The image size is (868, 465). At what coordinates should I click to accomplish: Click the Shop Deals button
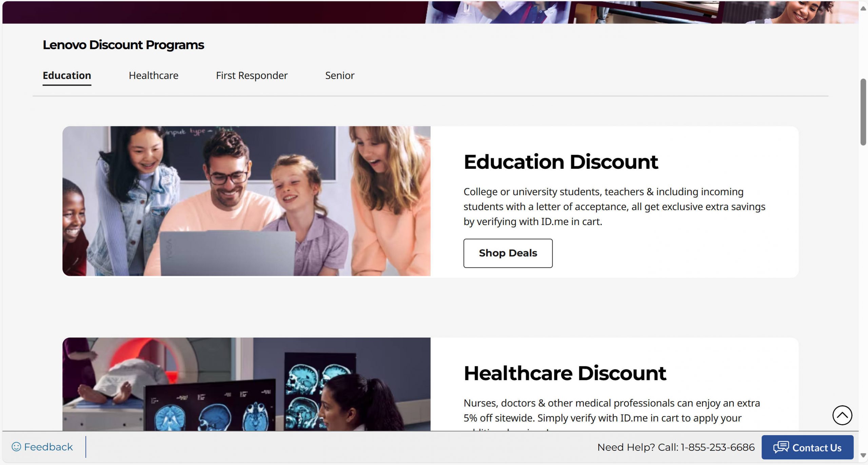pos(508,253)
